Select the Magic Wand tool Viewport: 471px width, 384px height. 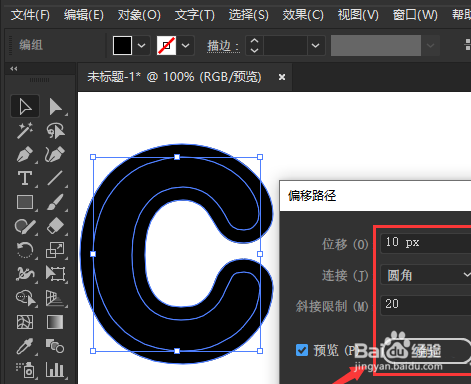pyautogui.click(x=25, y=130)
